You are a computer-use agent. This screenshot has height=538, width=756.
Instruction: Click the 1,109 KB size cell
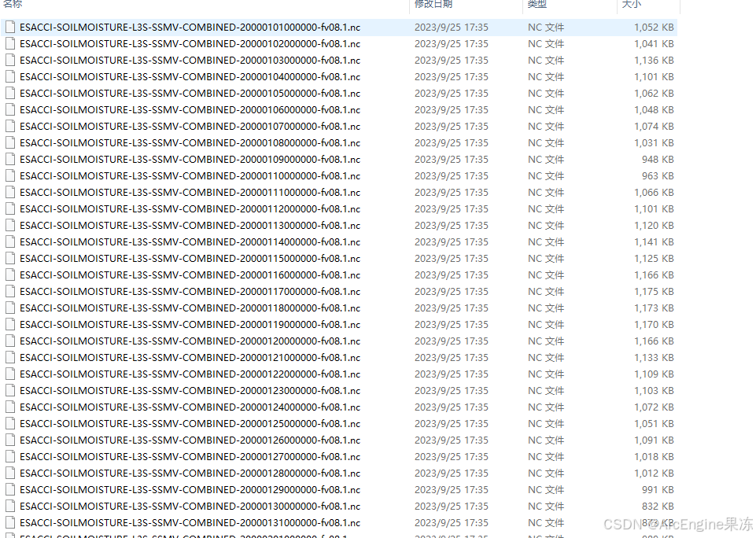tap(654, 374)
